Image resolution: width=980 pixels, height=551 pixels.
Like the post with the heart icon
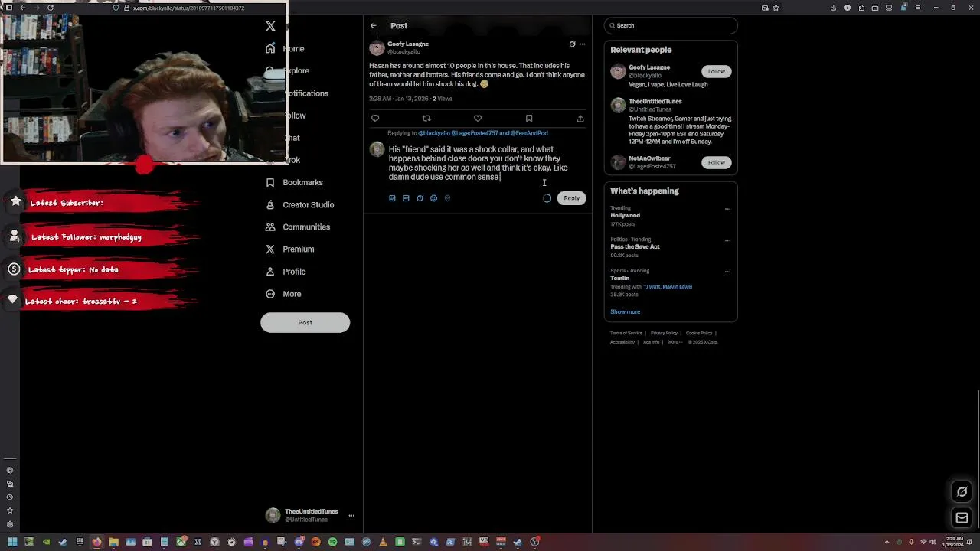tap(478, 119)
